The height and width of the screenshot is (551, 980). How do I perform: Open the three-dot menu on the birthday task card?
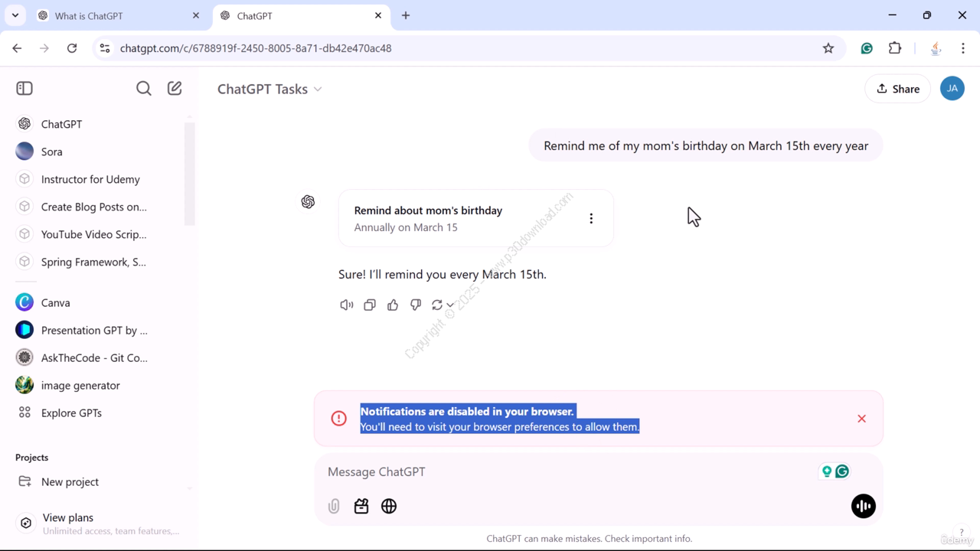[591, 218]
